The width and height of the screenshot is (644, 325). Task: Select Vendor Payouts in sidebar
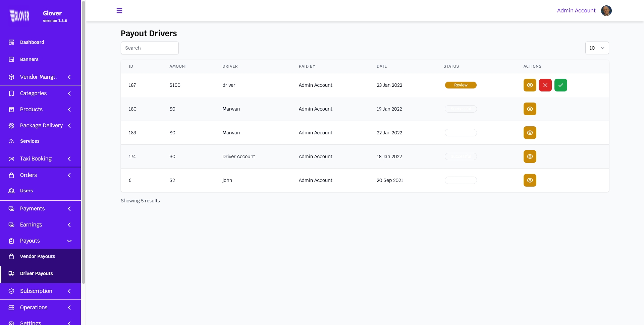tap(37, 256)
